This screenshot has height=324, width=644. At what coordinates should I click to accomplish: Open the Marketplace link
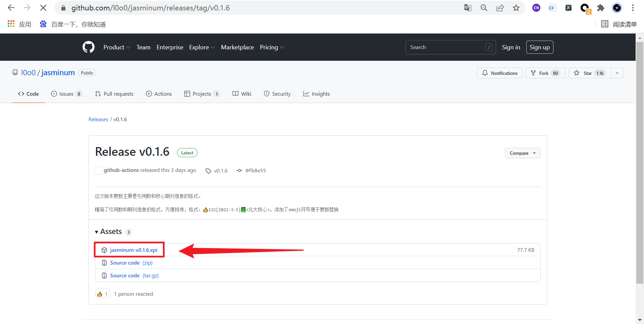pos(237,47)
